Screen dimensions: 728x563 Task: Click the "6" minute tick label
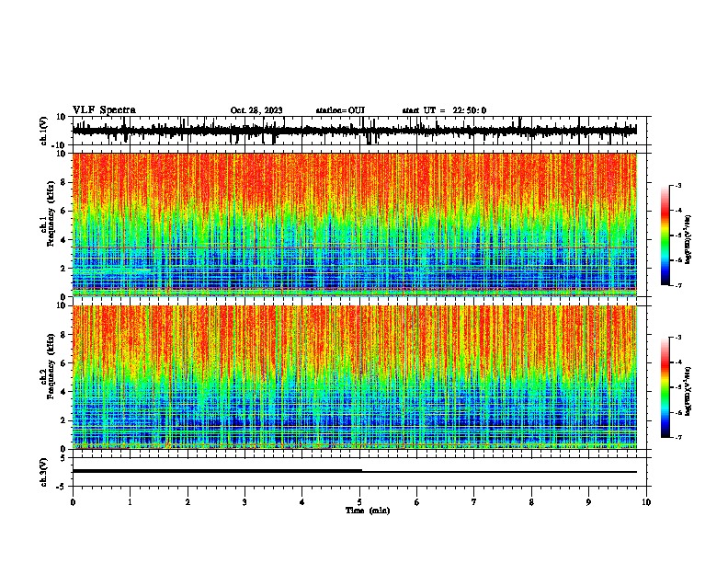pos(417,502)
